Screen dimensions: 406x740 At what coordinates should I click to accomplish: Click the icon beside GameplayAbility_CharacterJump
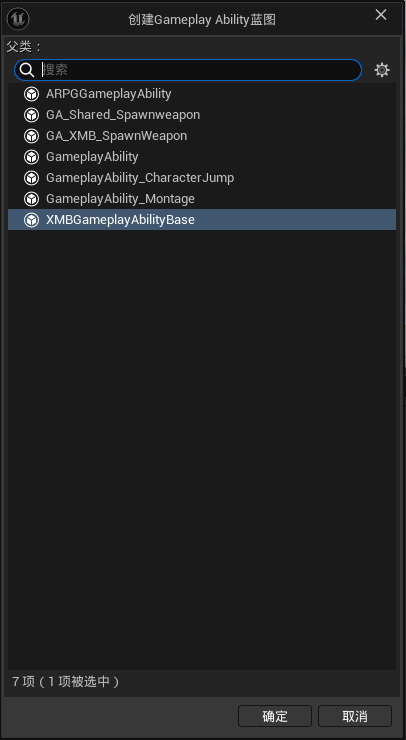coord(32,178)
